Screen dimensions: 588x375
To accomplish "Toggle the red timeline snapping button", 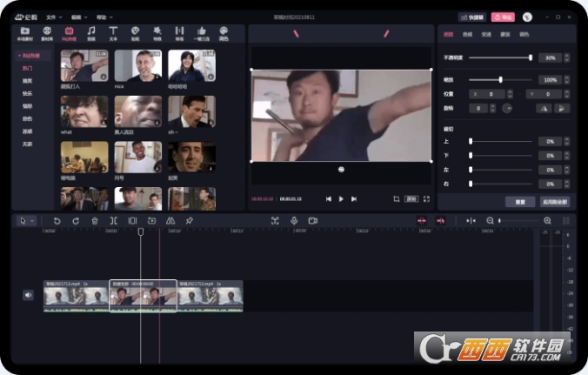I will coord(423,221).
